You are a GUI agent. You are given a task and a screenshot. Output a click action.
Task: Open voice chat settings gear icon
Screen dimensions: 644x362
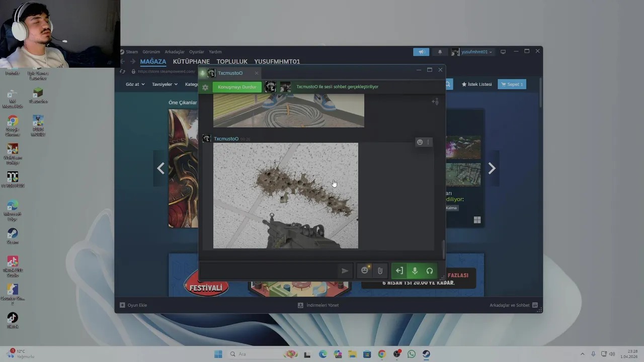pyautogui.click(x=205, y=87)
